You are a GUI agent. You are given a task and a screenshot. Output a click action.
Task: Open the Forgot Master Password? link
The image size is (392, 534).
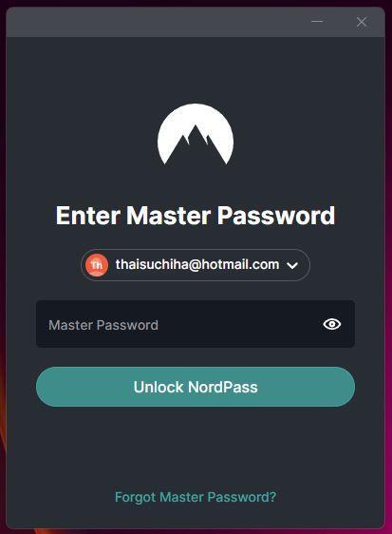coord(196,497)
